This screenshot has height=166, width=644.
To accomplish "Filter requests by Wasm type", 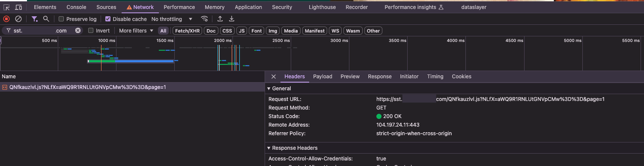I will click(x=353, y=31).
